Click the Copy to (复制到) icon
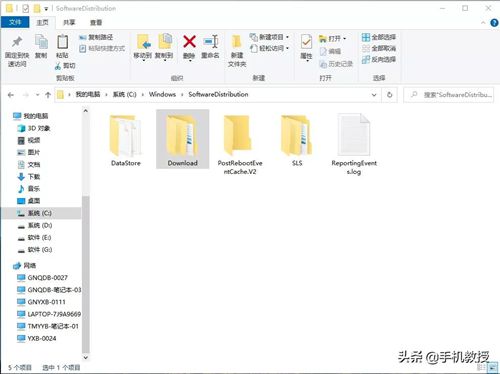Screen dimensions: 500x374 pyautogui.click(x=165, y=42)
